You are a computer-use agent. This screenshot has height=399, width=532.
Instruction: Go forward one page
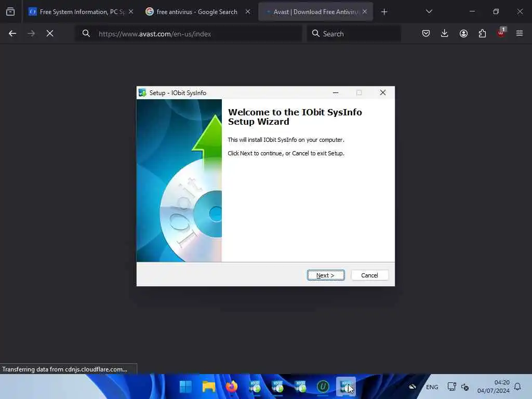point(31,33)
